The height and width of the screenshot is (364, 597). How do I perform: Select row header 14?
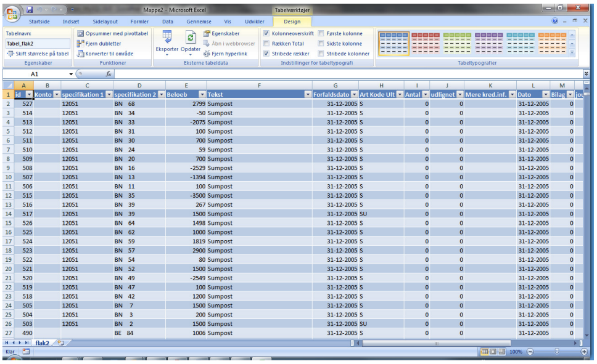pos(9,214)
